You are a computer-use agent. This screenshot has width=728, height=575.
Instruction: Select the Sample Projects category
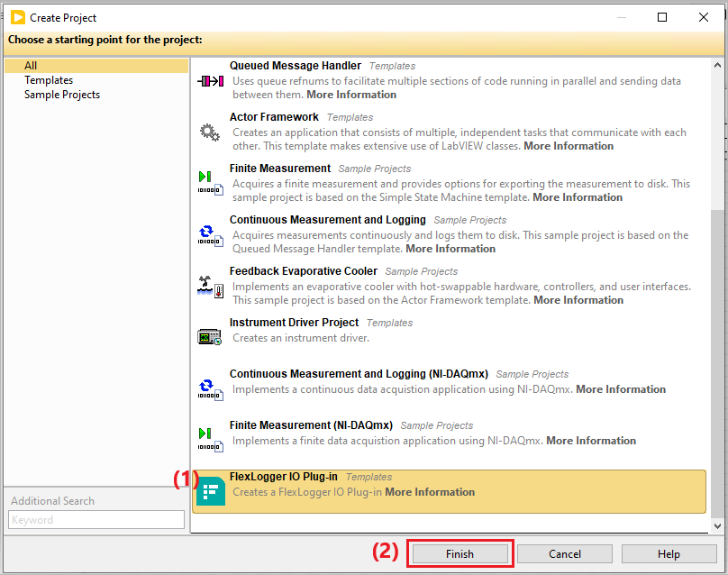click(x=62, y=95)
